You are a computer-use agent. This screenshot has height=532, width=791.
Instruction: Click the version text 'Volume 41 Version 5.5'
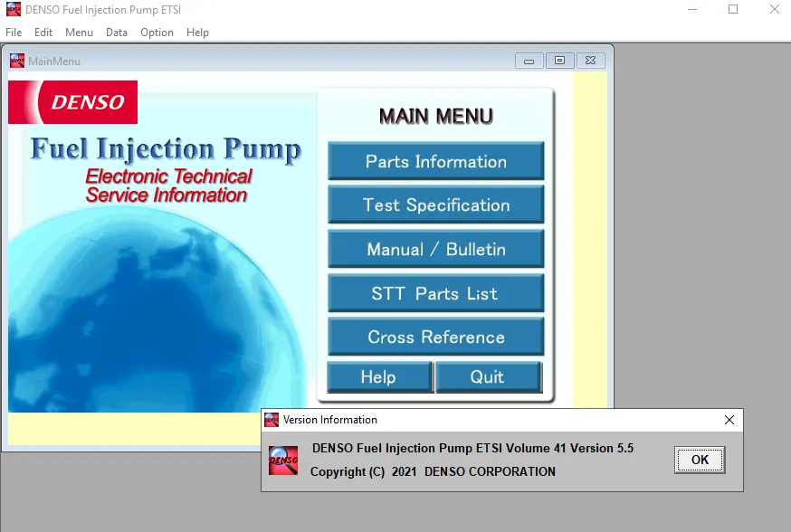pos(569,448)
